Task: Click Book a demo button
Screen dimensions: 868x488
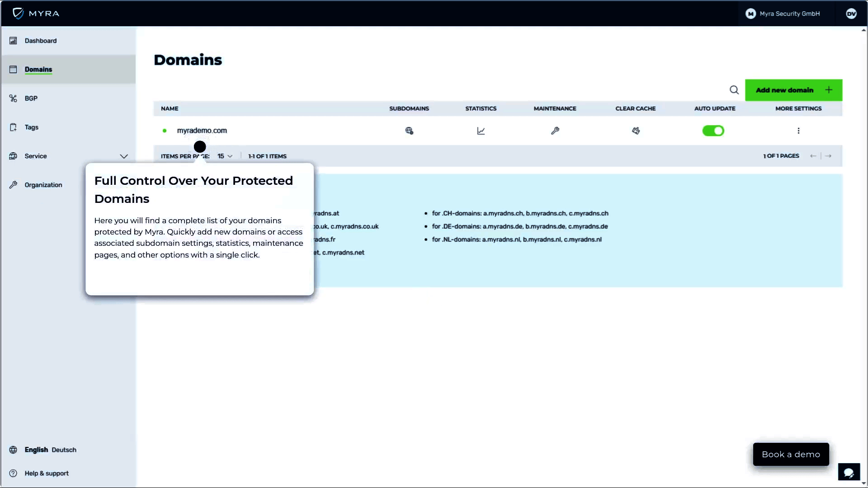Action: pos(791,454)
